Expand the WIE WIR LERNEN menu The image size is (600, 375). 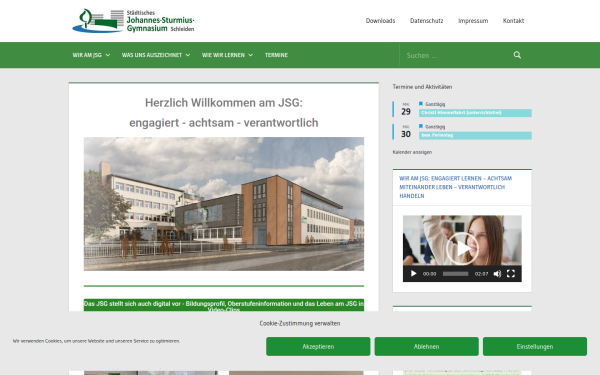click(x=227, y=55)
